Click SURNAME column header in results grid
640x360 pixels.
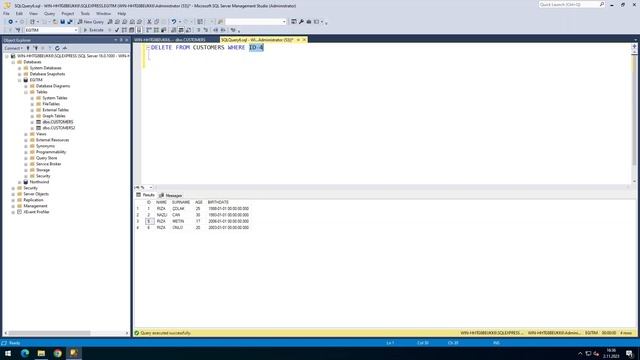coord(181,202)
